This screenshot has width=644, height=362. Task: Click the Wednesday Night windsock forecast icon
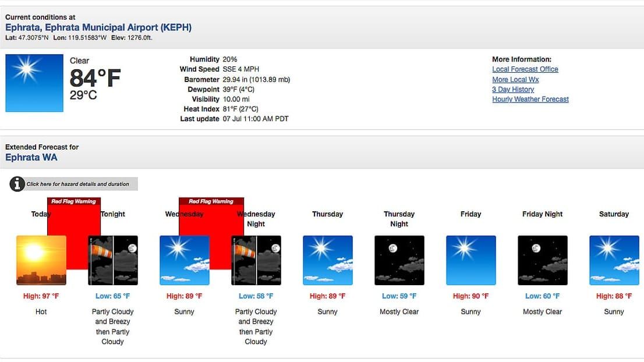tap(256, 260)
